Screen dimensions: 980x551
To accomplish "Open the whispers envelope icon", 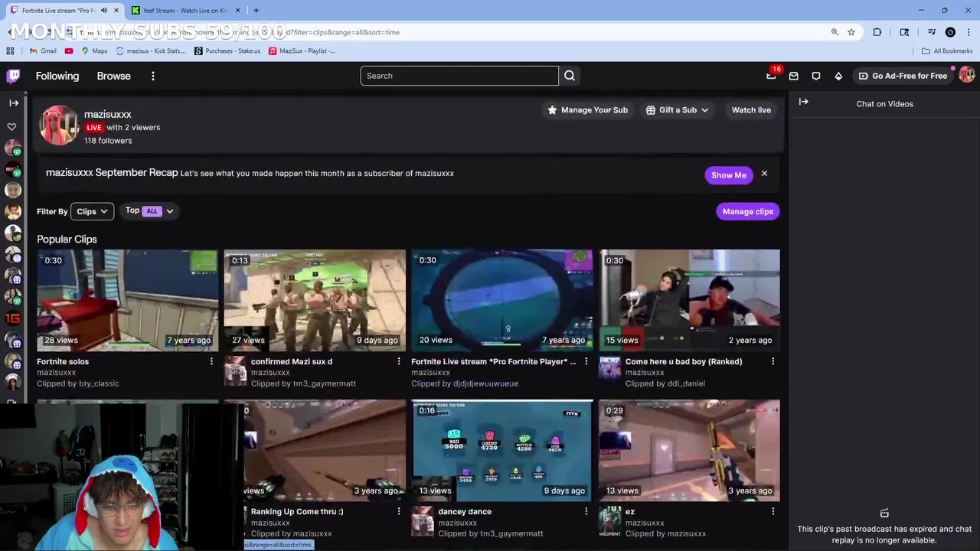I will coord(794,76).
